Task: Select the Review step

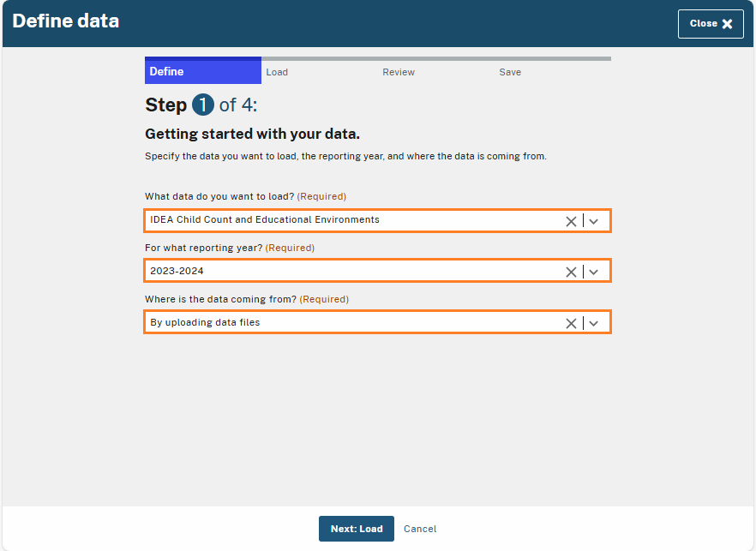Action: 399,72
